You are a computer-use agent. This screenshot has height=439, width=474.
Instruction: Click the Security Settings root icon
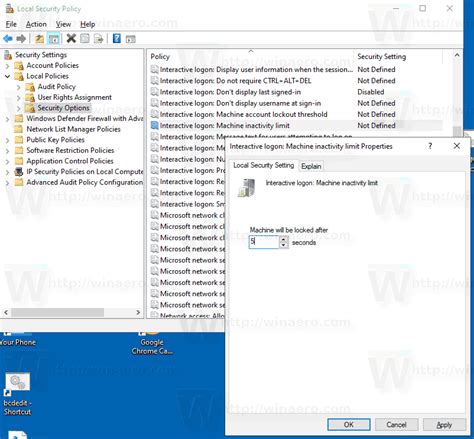pos(8,55)
